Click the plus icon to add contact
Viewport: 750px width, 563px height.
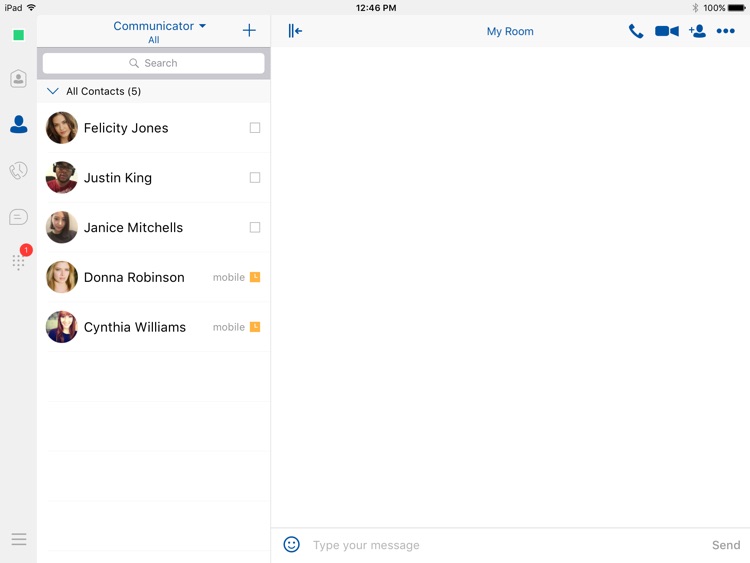coord(249,31)
